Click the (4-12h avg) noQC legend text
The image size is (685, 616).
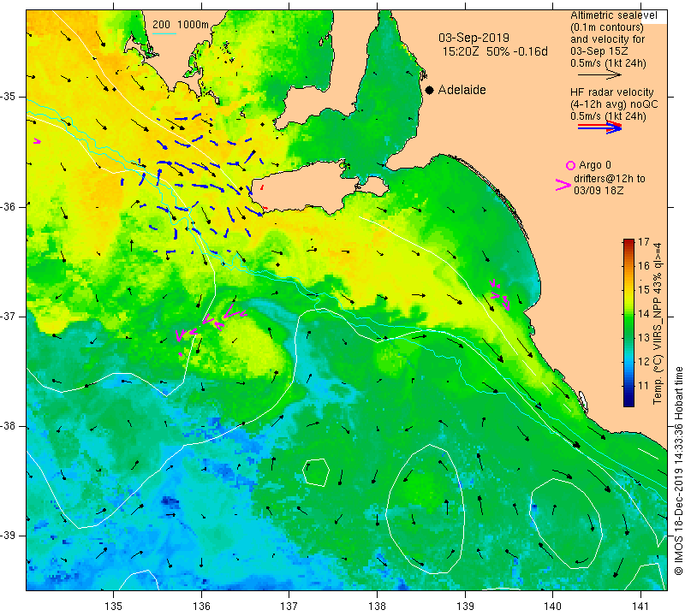(x=614, y=104)
